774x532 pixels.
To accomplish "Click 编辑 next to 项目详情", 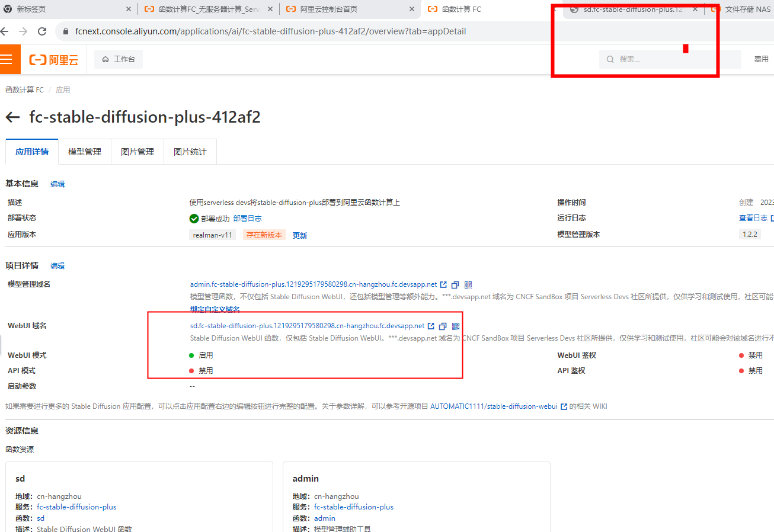I will pyautogui.click(x=57, y=266).
